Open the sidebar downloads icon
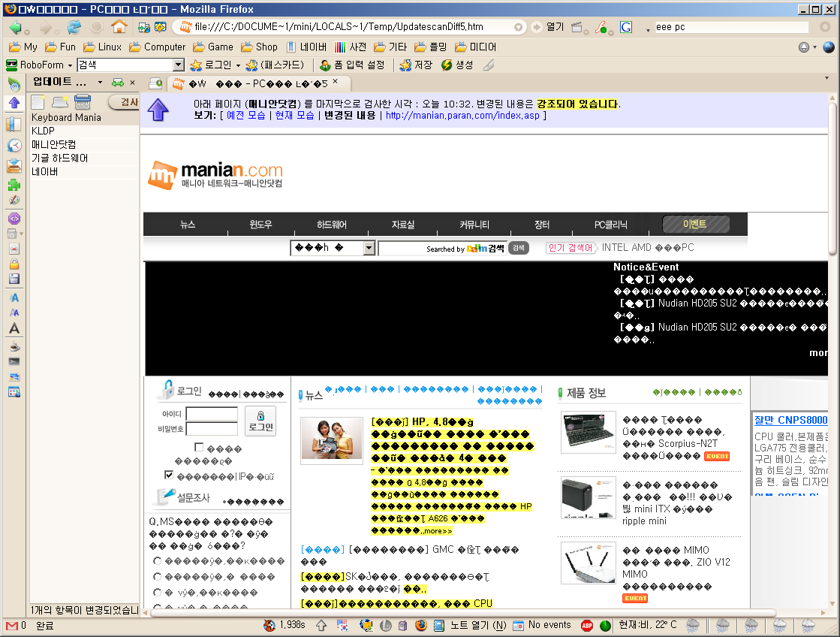This screenshot has width=840, height=637. pyautogui.click(x=14, y=166)
